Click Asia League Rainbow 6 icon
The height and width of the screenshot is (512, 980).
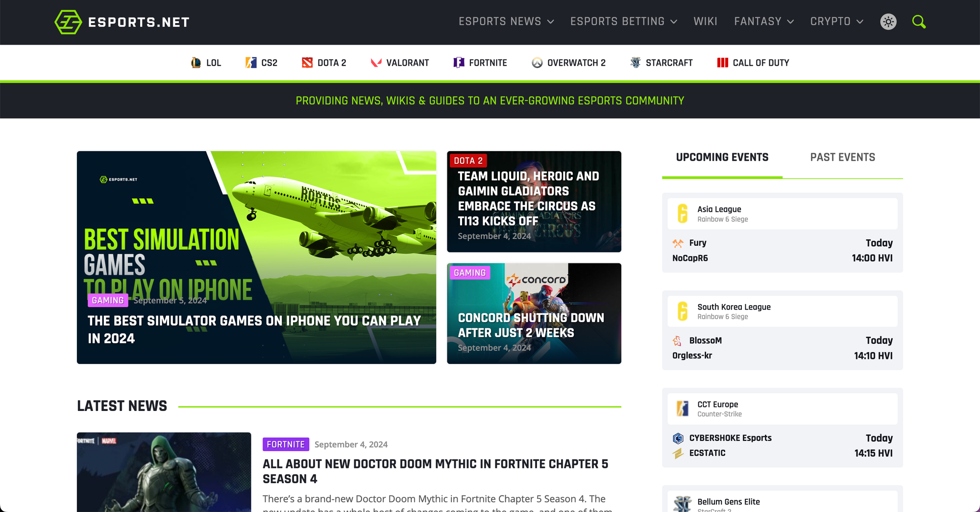point(683,214)
